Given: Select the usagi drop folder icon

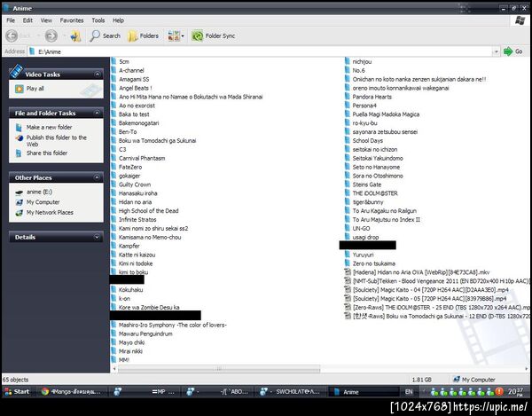Looking at the screenshot, I should click(347, 237).
